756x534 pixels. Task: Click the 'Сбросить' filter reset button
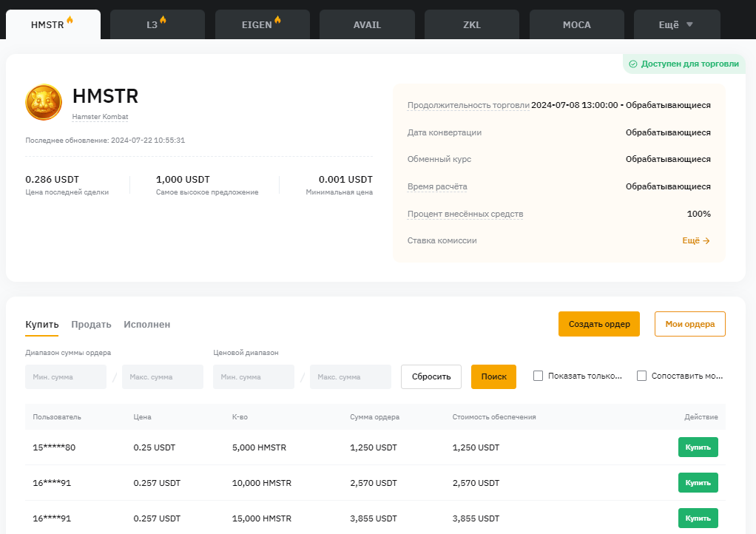431,376
